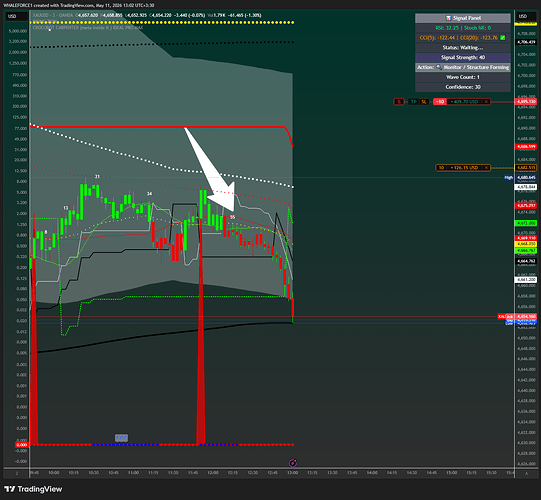541x500 pixels.
Task: Click the XAUUSD symbol legend title
Action: pyautogui.click(x=52, y=16)
